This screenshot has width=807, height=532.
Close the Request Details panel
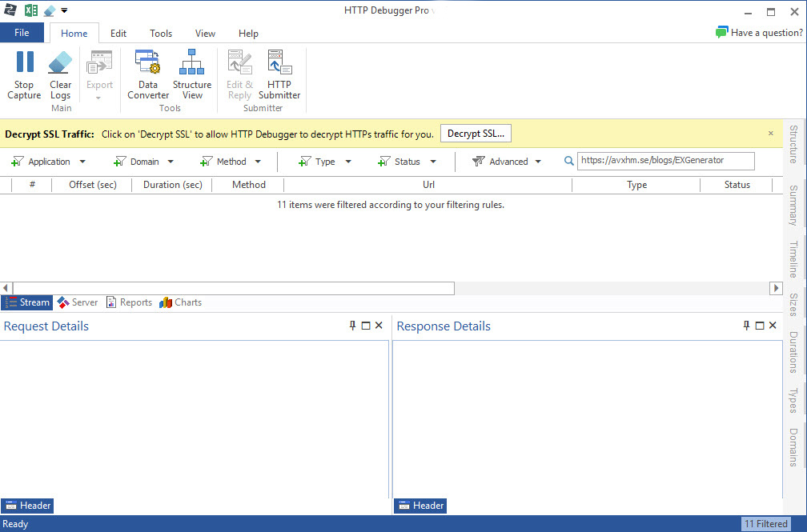click(379, 326)
